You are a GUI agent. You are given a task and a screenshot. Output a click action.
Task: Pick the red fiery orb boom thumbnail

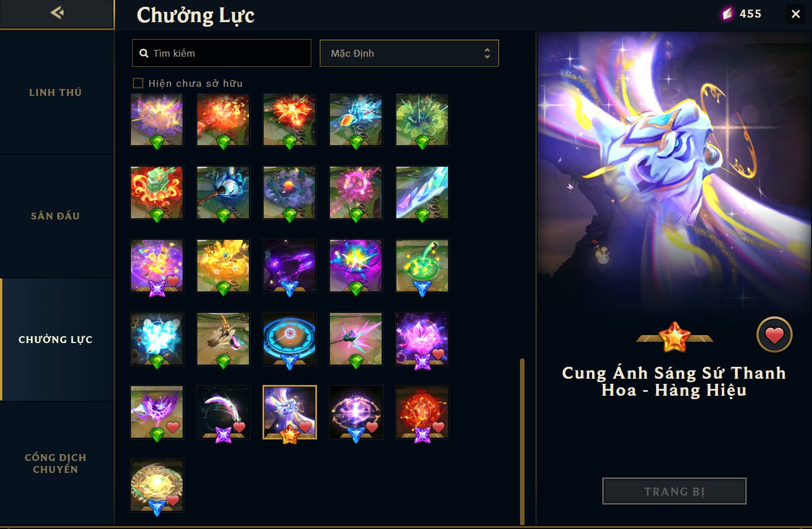[422, 412]
